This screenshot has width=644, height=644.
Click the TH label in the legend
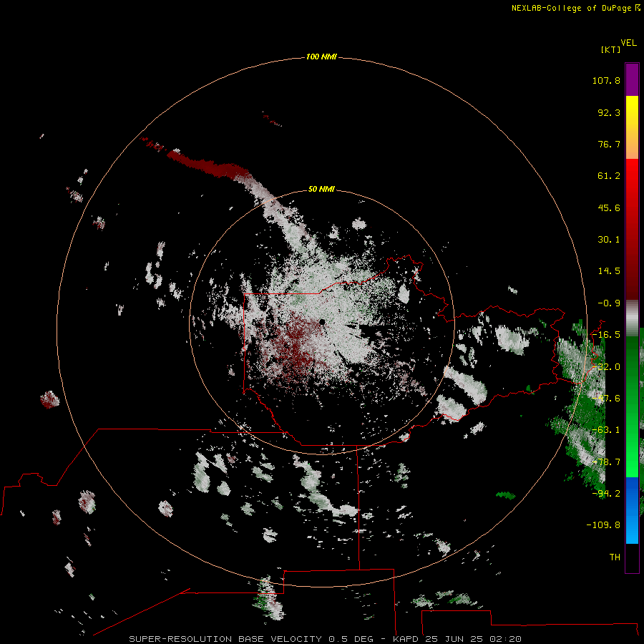[x=615, y=557]
